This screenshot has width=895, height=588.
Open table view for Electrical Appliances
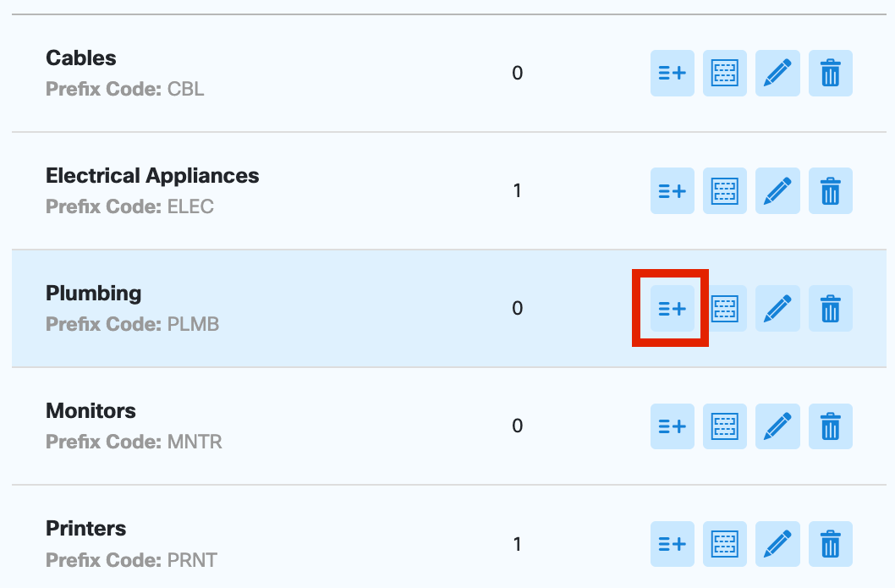[725, 190]
